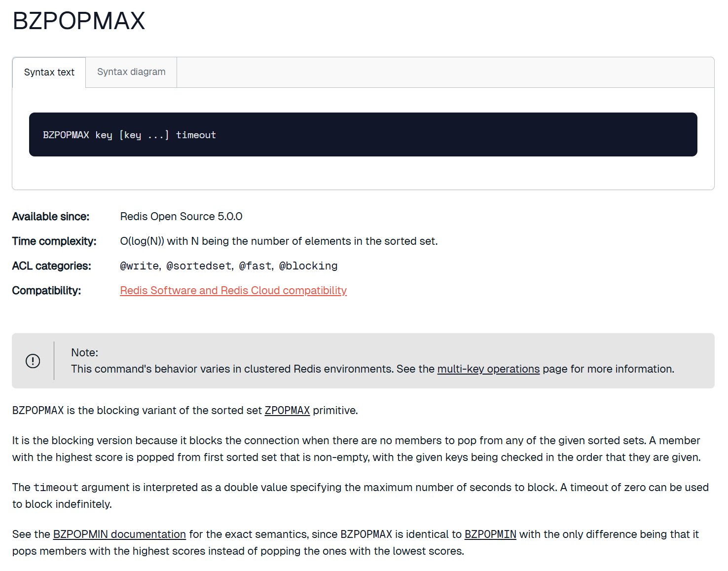Image resolution: width=728 pixels, height=571 pixels.
Task: Click the 'Compatibility:' label
Action: point(47,291)
